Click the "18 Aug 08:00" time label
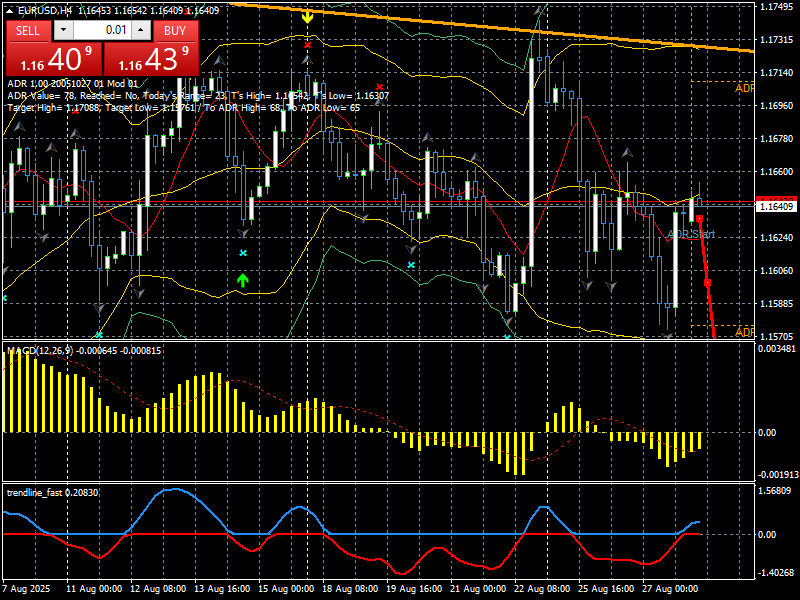The image size is (800, 600). (x=350, y=589)
